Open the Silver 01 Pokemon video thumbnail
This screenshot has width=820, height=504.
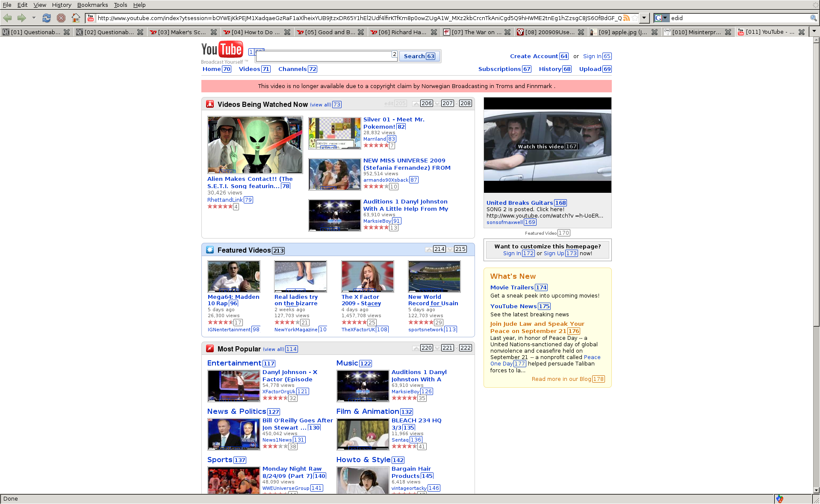335,133
